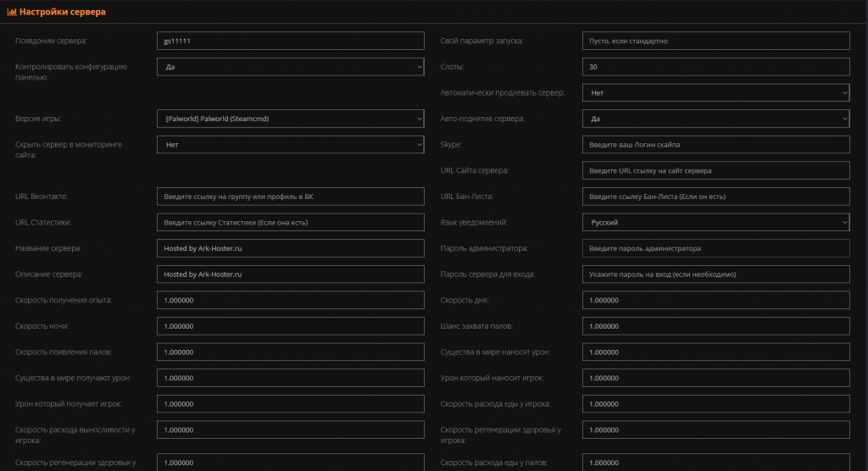Open the Язык уведомлений dropdown
Image resolution: width=868 pixels, height=471 pixels.
(x=715, y=222)
